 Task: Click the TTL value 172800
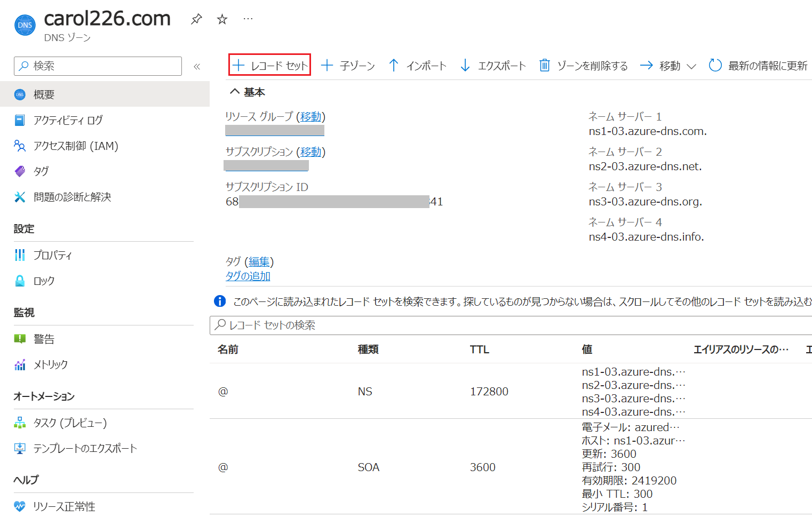coord(489,392)
